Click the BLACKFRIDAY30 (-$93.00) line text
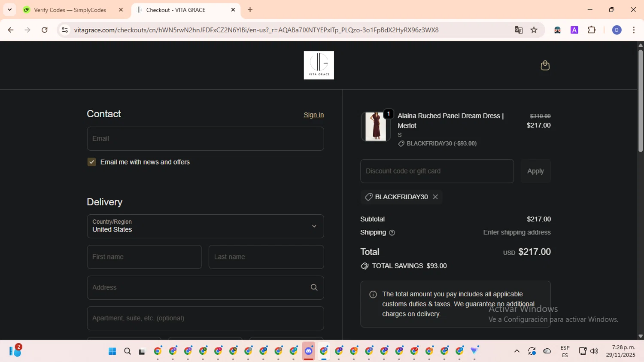The height and width of the screenshot is (362, 644). 441,143
